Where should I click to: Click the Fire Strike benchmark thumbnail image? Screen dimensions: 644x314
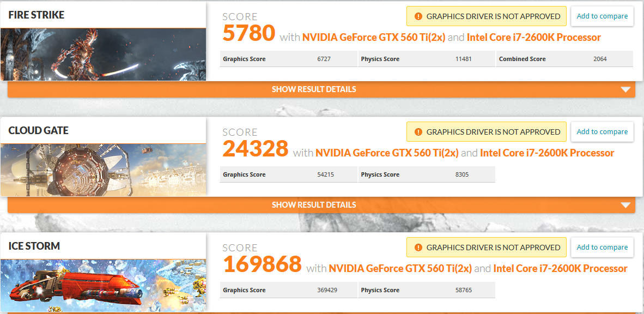103,54
